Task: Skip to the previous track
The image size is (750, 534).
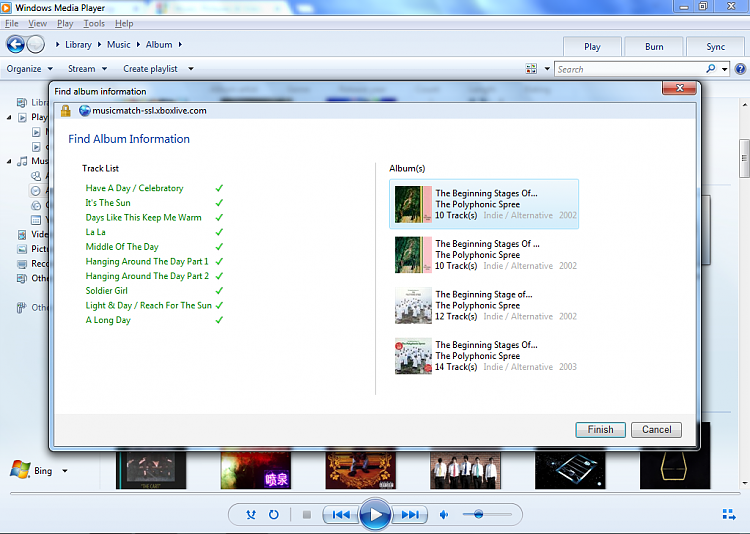Action: (341, 515)
